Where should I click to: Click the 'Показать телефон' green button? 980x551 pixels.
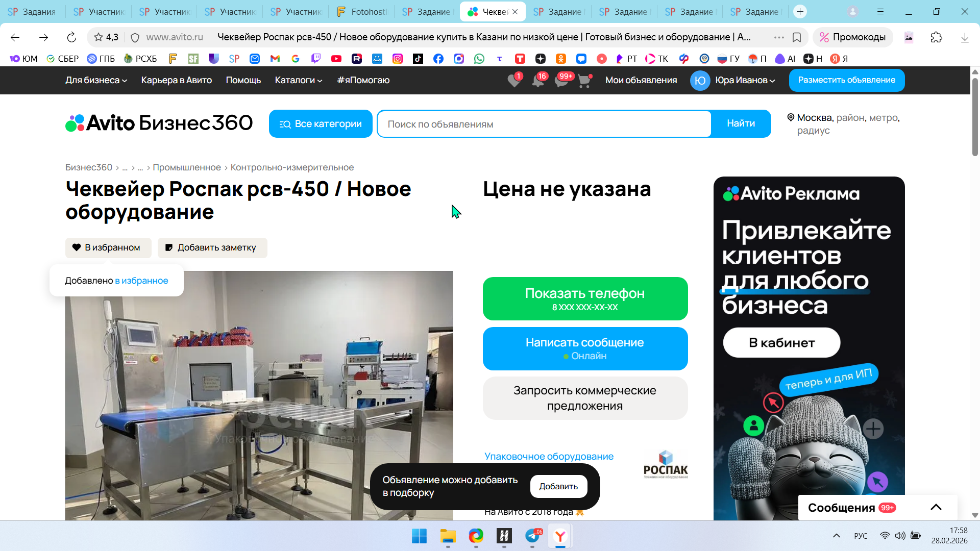point(585,299)
